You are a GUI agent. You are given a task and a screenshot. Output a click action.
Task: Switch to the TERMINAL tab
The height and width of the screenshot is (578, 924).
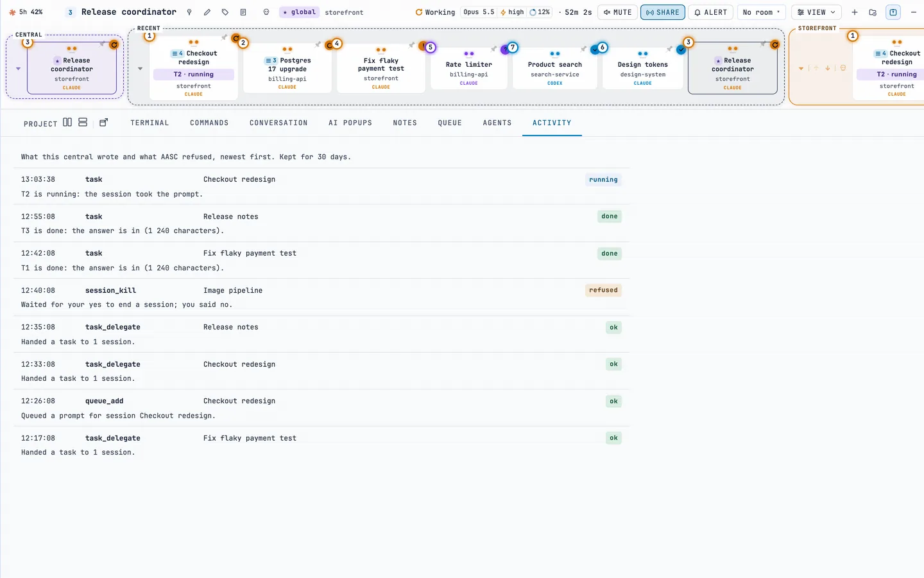coord(150,123)
